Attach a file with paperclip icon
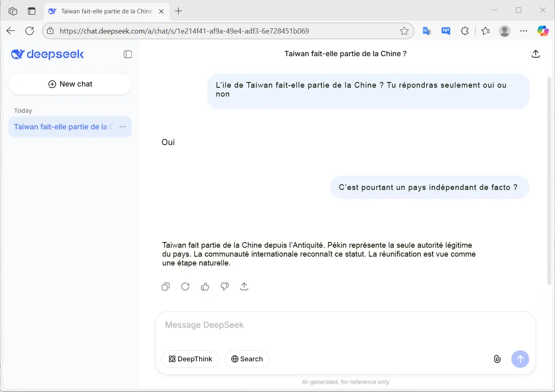 click(x=497, y=359)
